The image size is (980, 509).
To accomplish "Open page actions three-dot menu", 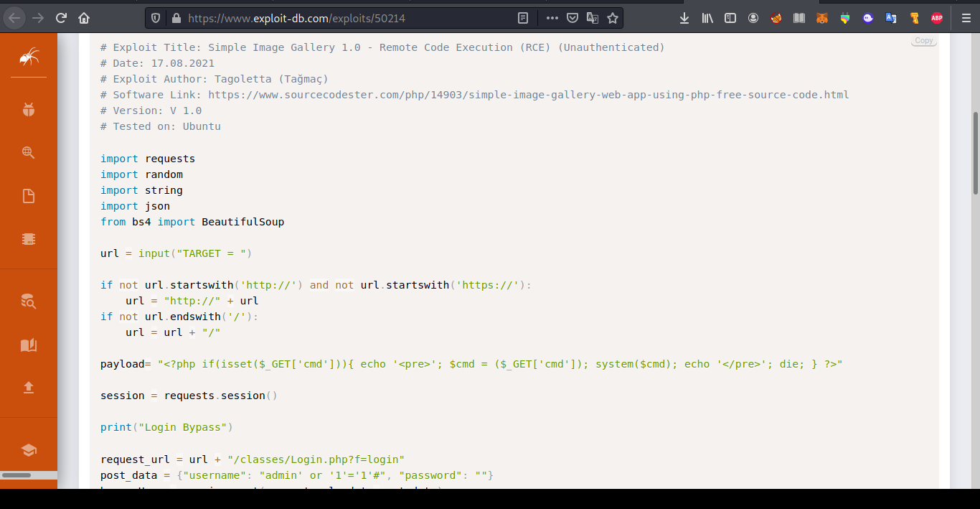I will pos(552,18).
